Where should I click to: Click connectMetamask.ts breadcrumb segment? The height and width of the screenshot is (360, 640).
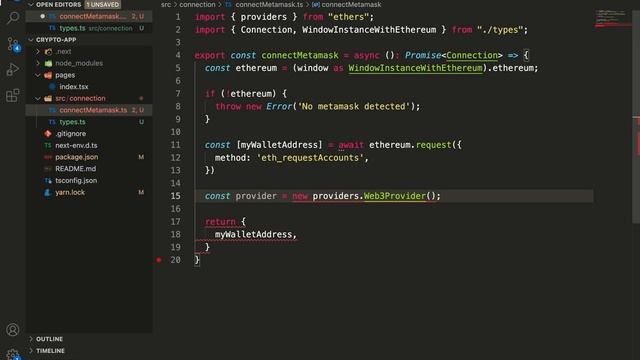pyautogui.click(x=269, y=4)
